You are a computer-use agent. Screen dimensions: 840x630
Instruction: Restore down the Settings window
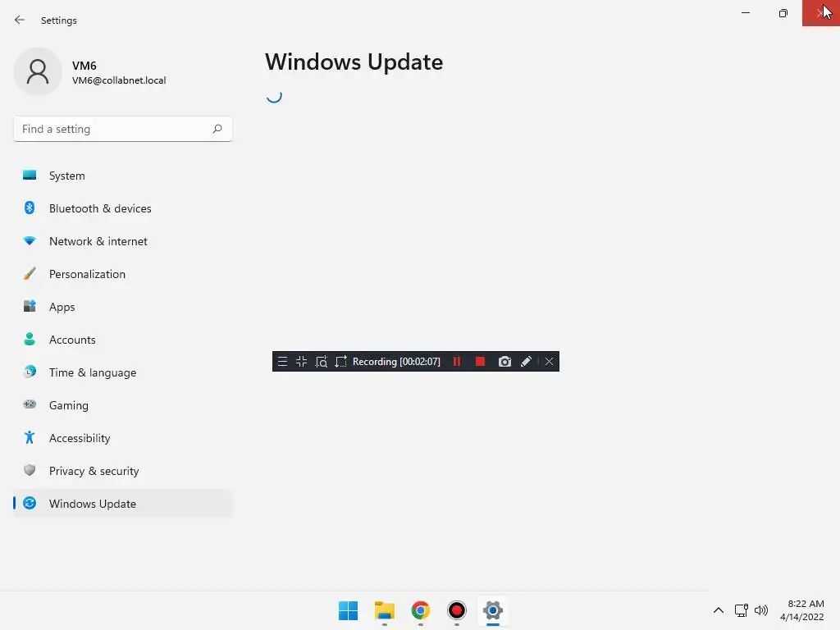click(783, 13)
